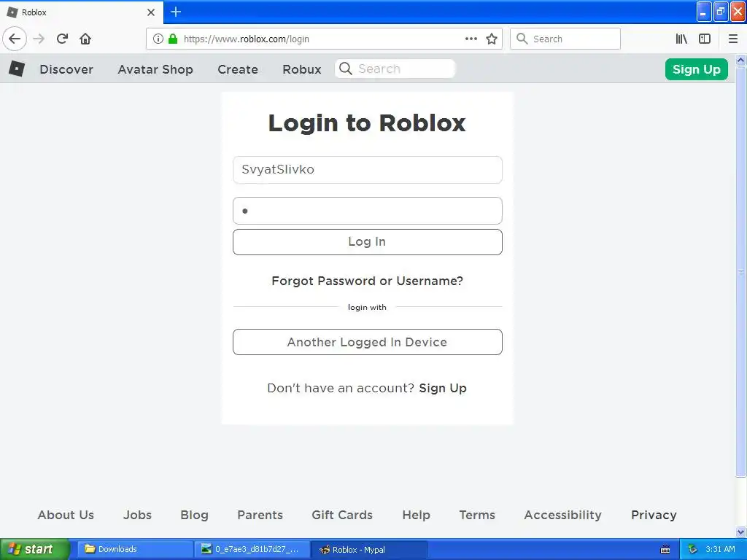Open the Windows start button
Image resolution: width=747 pixels, height=560 pixels.
point(34,549)
